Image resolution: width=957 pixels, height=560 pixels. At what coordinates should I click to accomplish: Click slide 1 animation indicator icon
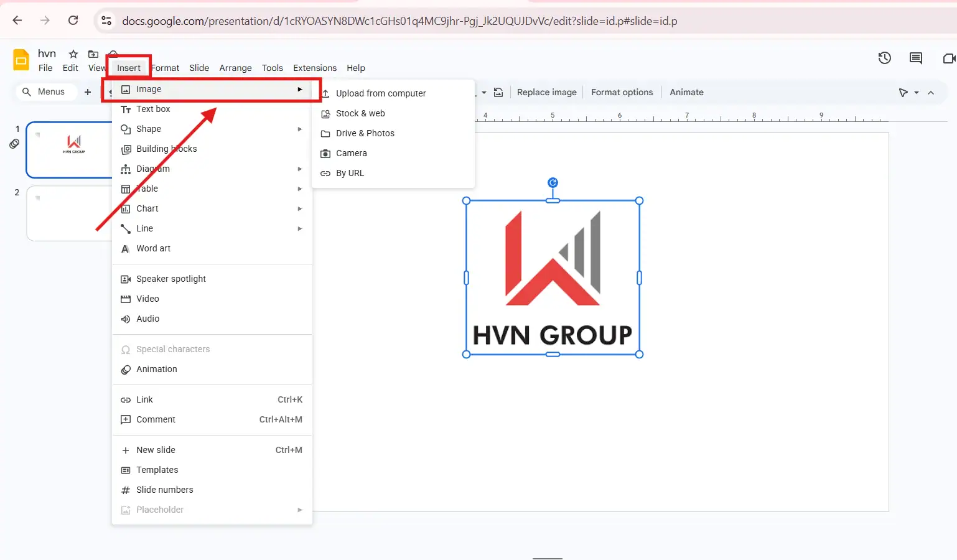pyautogui.click(x=14, y=144)
